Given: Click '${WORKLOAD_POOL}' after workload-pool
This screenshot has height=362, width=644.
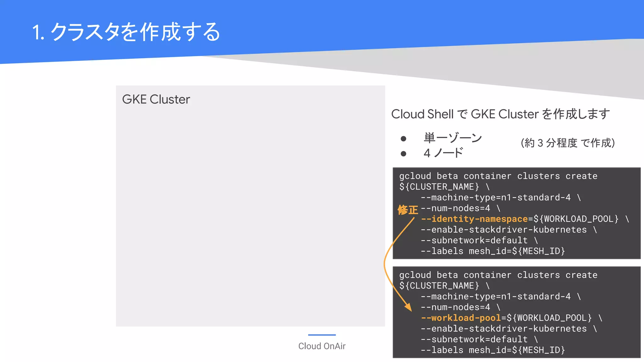Looking at the screenshot, I should click(x=549, y=318).
